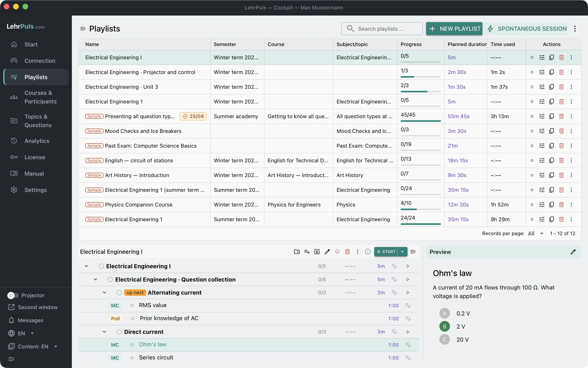The image size is (588, 368).
Task: Click the START button
Action: [386, 252]
